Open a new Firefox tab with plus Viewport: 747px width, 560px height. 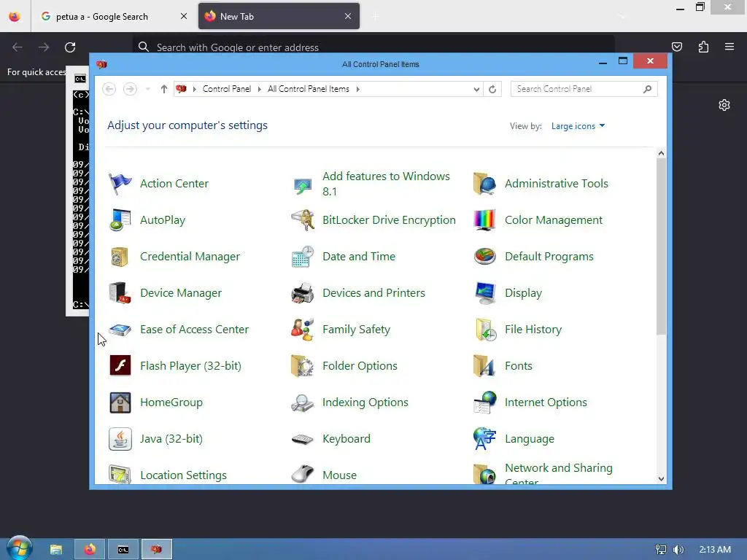tap(376, 17)
